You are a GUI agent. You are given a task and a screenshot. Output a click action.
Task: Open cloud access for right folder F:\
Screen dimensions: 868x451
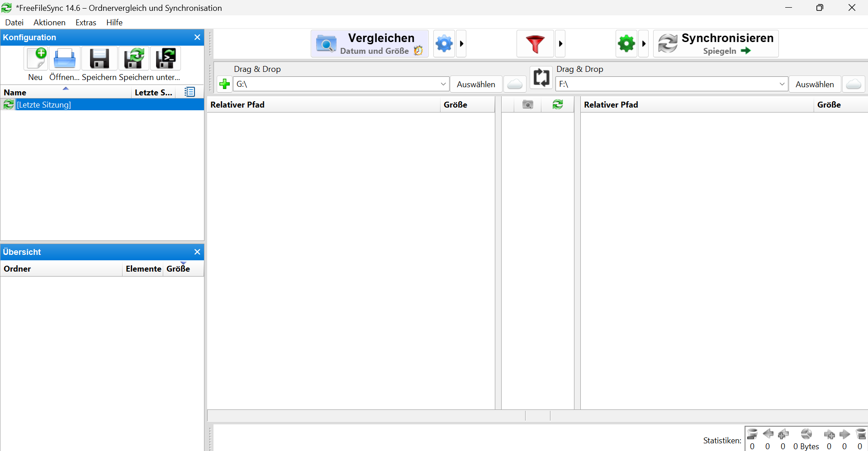click(854, 84)
